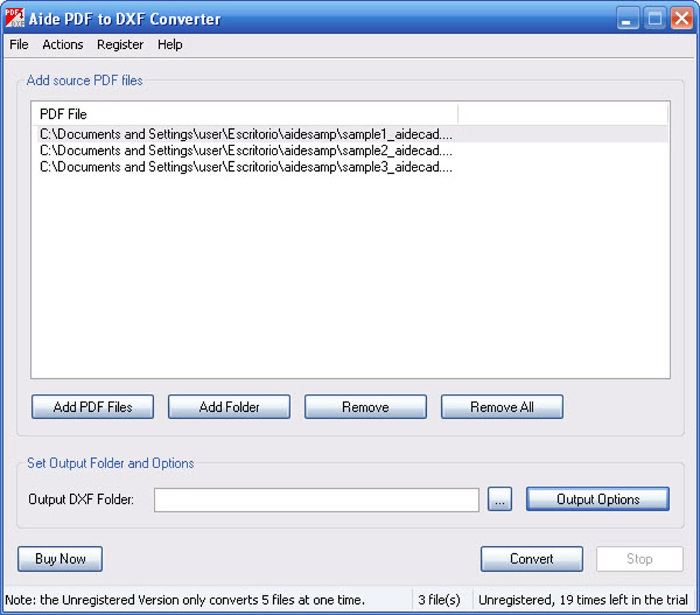Click the 'Unregistered, 19 times left' status text
This screenshot has height=615, width=700.
tap(583, 599)
